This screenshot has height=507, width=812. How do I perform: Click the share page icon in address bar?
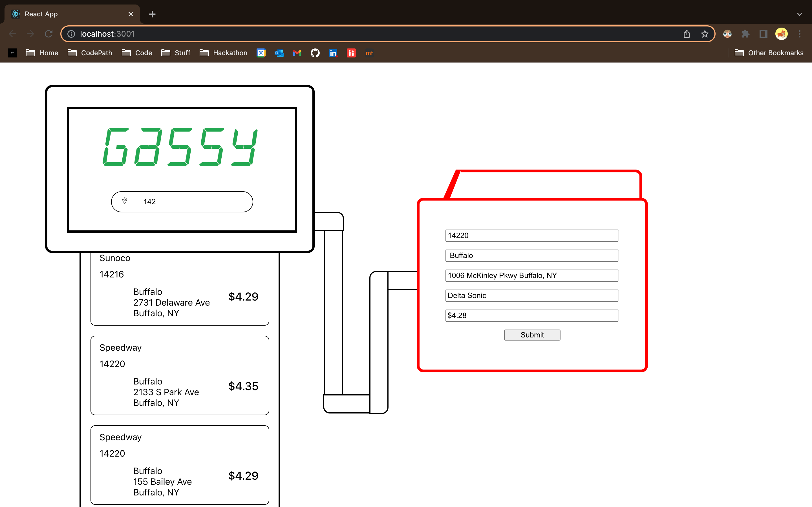(687, 34)
